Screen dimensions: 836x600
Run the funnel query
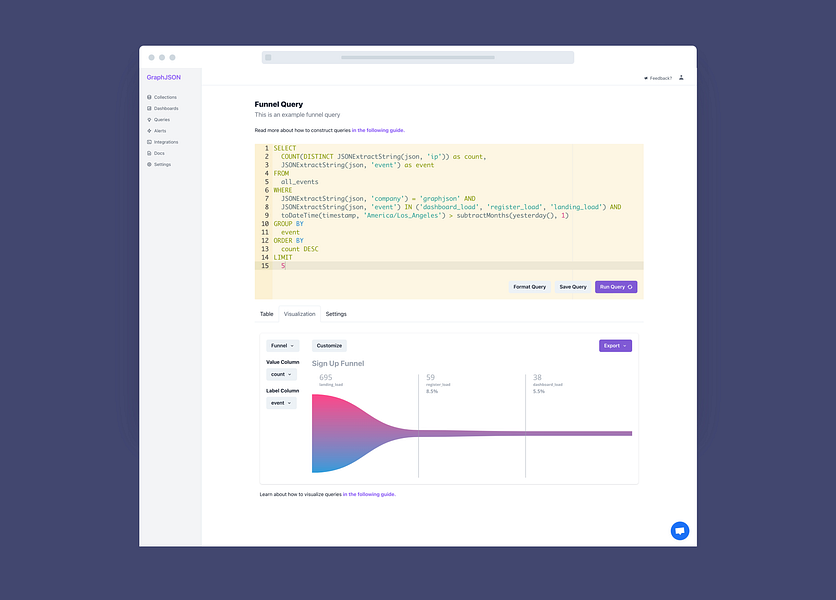[x=617, y=286]
